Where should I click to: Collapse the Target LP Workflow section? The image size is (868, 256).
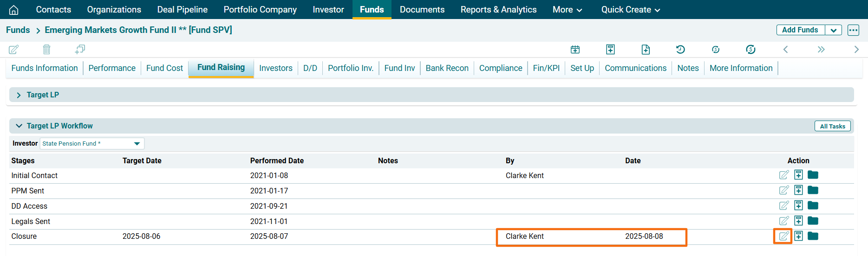click(x=19, y=126)
